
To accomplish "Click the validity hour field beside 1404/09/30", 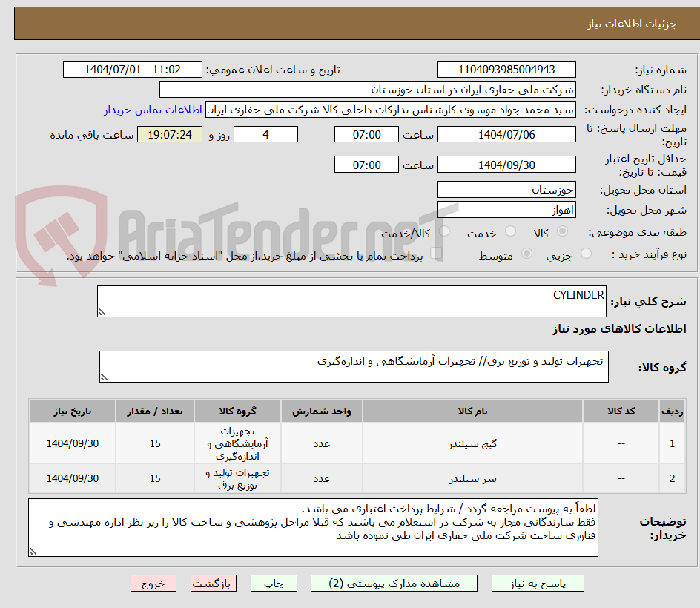I will tap(366, 165).
